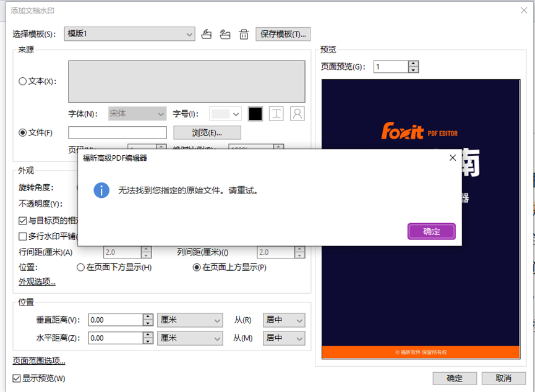Viewport: 535px width, 392px height.
Task: Open the black font color swatch
Action: [255, 114]
